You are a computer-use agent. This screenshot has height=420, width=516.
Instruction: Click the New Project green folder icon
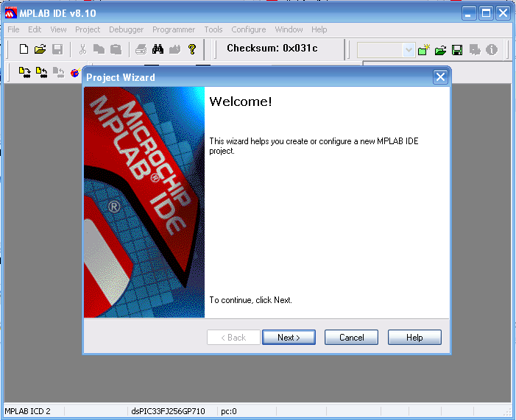tap(424, 50)
